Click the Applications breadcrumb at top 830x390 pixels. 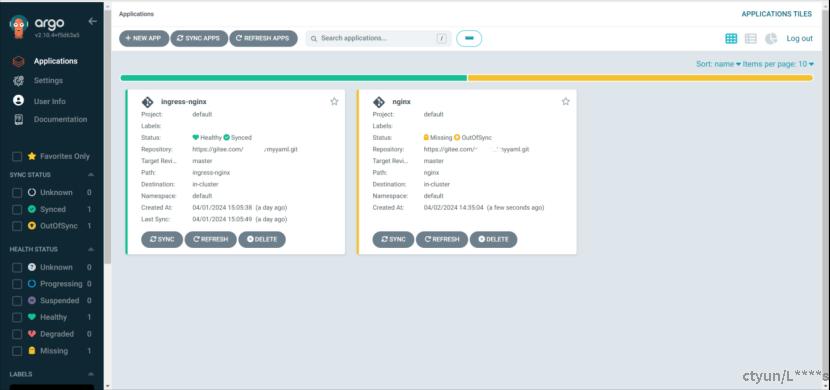click(x=137, y=14)
